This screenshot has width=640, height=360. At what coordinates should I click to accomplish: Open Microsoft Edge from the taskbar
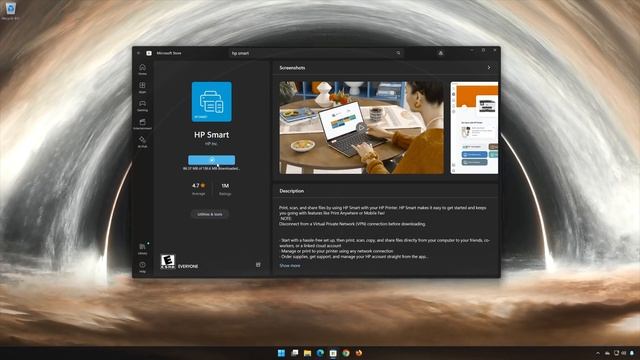(320, 353)
